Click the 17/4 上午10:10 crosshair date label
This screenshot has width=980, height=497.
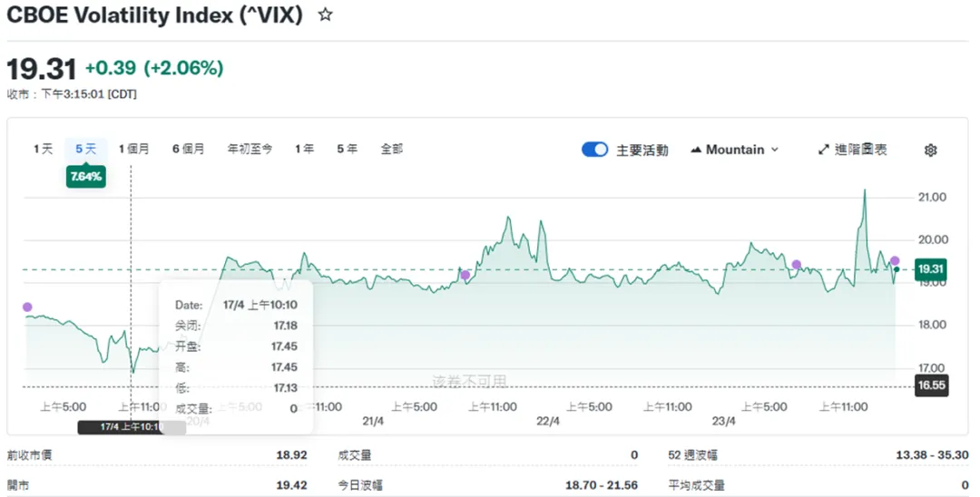click(x=132, y=427)
